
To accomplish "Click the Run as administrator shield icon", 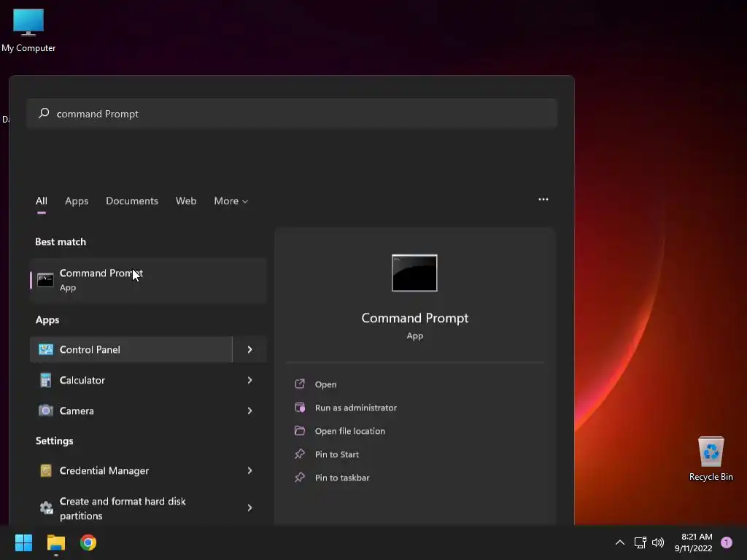I will click(300, 407).
